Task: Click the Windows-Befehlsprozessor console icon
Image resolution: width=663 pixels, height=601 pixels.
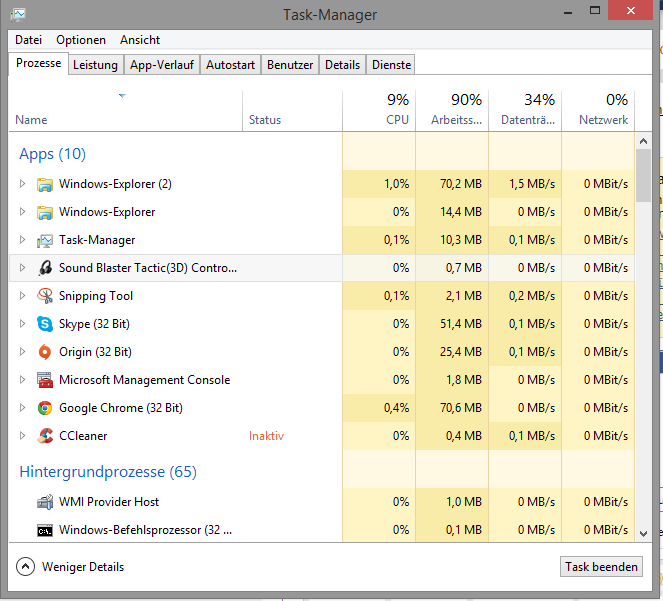Action: pyautogui.click(x=44, y=530)
